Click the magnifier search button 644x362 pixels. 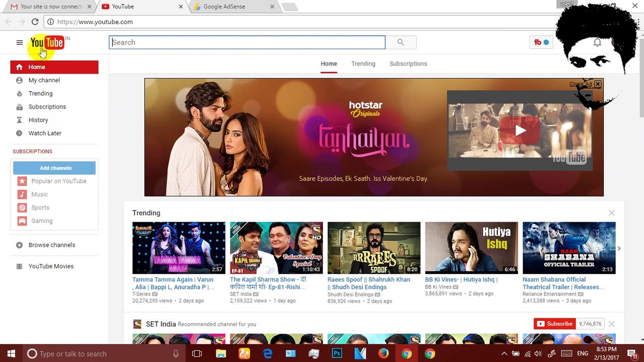400,42
